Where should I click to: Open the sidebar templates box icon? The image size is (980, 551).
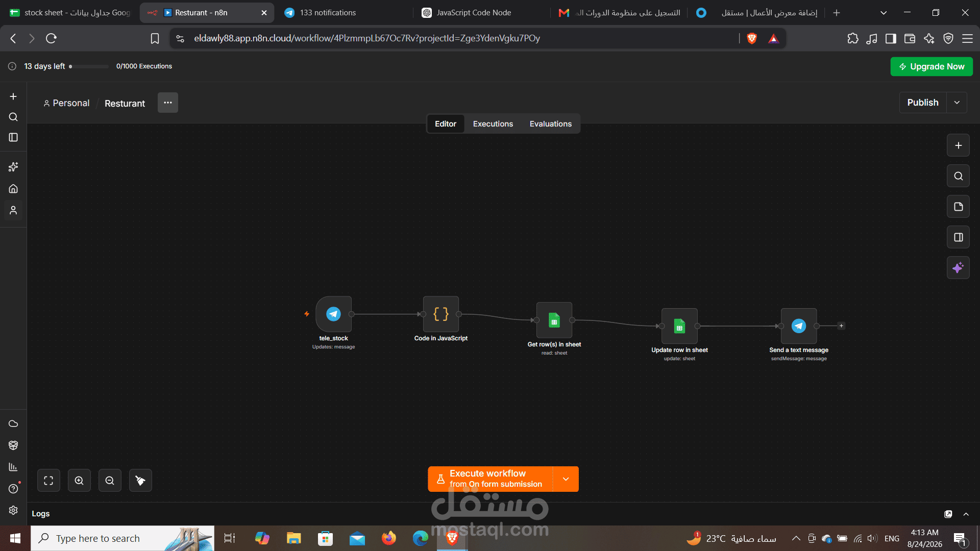click(x=13, y=445)
